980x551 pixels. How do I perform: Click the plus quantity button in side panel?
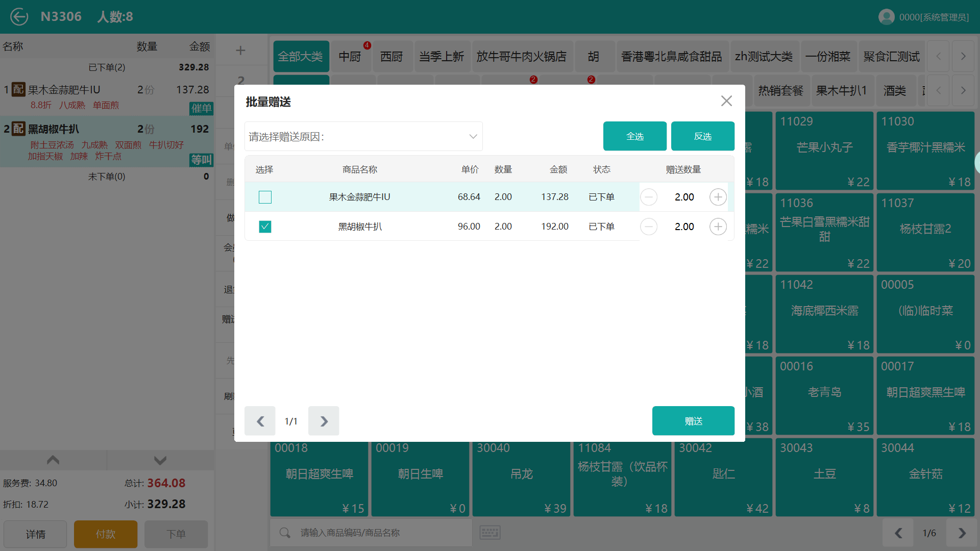(240, 50)
